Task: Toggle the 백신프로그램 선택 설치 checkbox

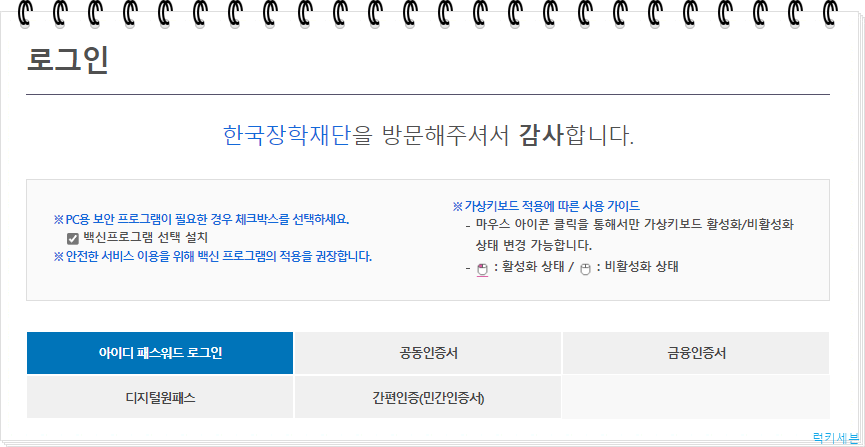Action: 72,239
